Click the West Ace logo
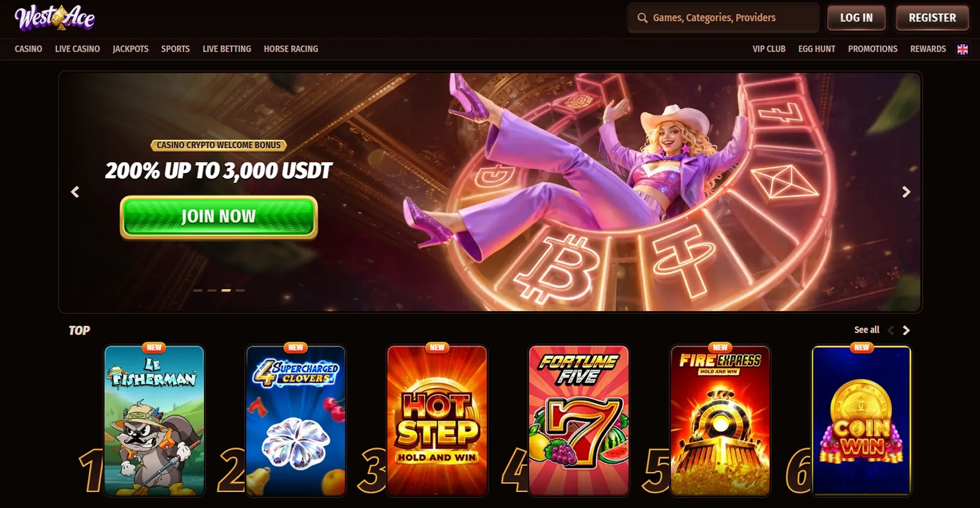This screenshot has height=508, width=980. tap(55, 18)
